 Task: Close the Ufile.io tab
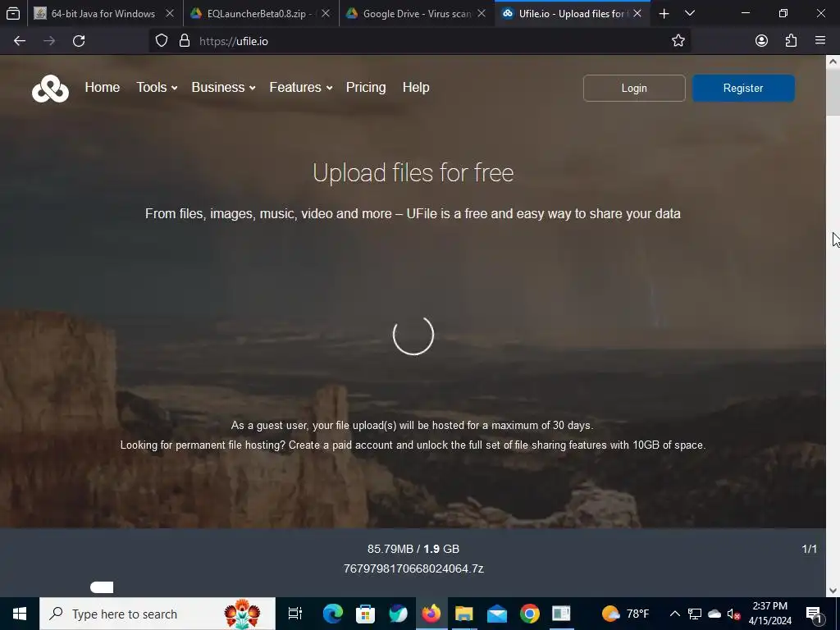637,13
